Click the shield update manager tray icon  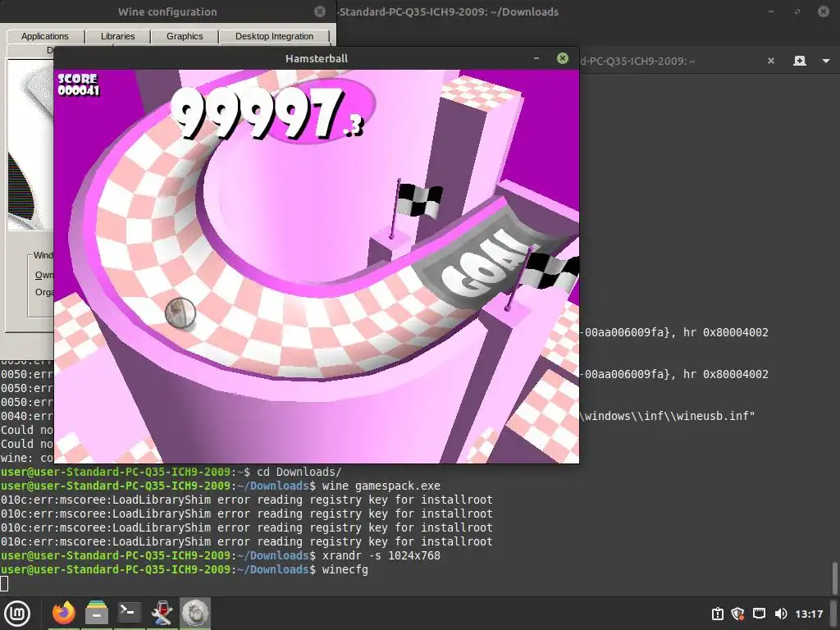738,614
